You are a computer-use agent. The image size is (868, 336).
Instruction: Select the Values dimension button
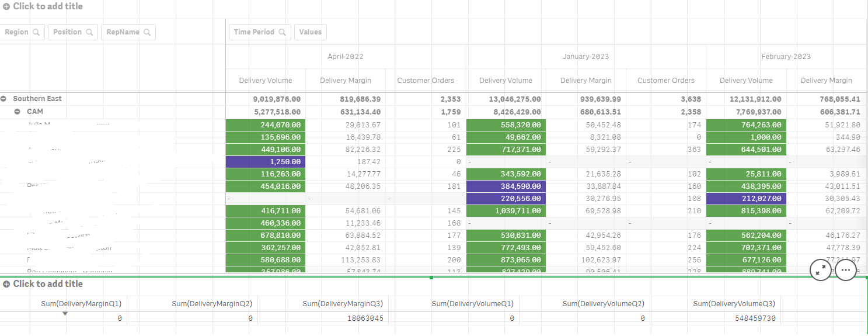pos(310,32)
